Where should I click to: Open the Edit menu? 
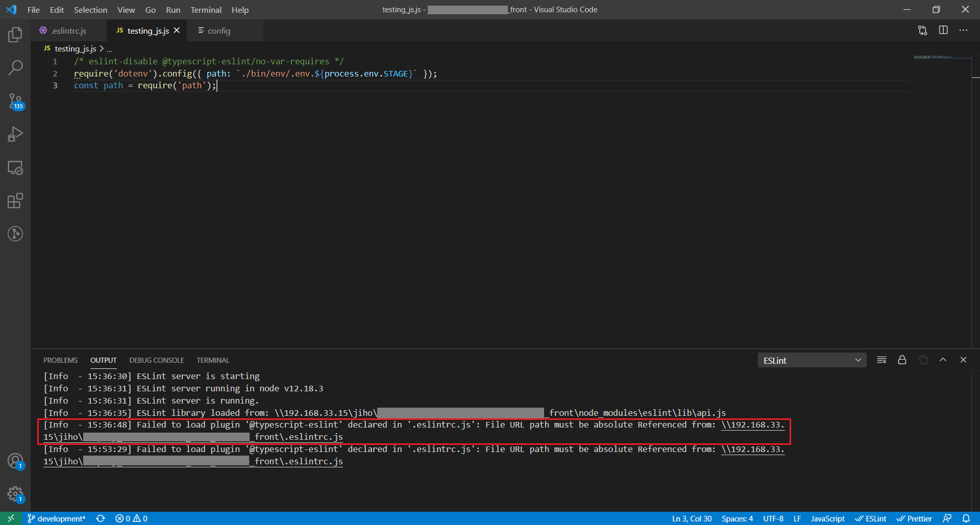pos(57,10)
